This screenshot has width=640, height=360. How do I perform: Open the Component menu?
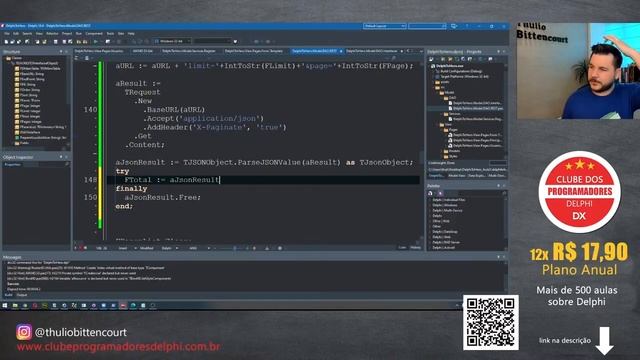point(94,33)
